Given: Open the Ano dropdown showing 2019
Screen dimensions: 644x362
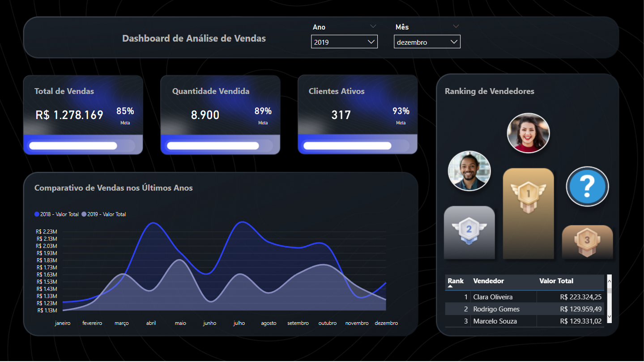Looking at the screenshot, I should click(x=344, y=42).
